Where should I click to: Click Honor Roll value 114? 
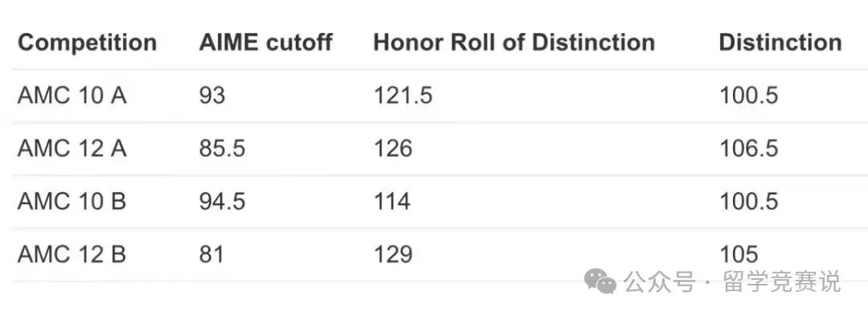[x=392, y=201]
